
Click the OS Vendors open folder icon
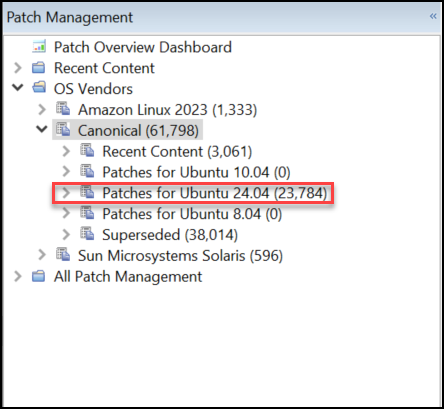(x=39, y=88)
